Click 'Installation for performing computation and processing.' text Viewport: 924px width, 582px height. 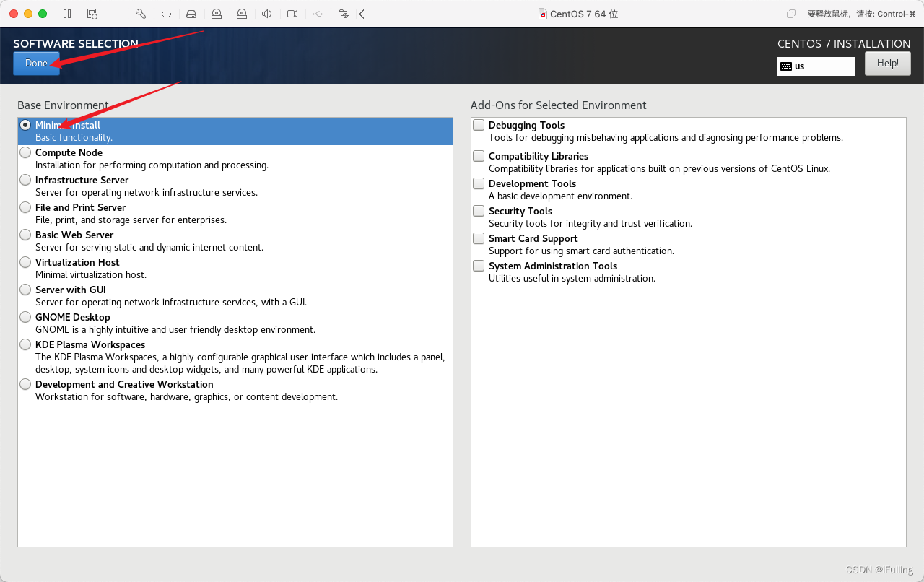pyautogui.click(x=152, y=165)
